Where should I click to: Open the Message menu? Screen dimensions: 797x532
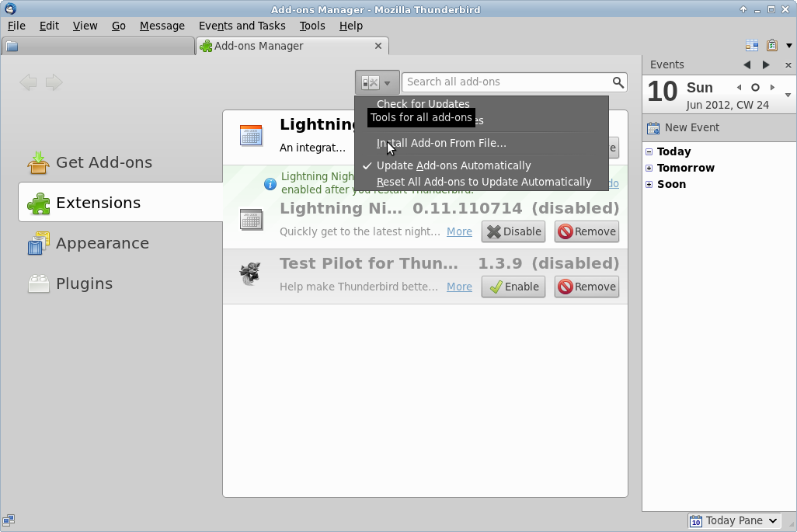click(162, 26)
